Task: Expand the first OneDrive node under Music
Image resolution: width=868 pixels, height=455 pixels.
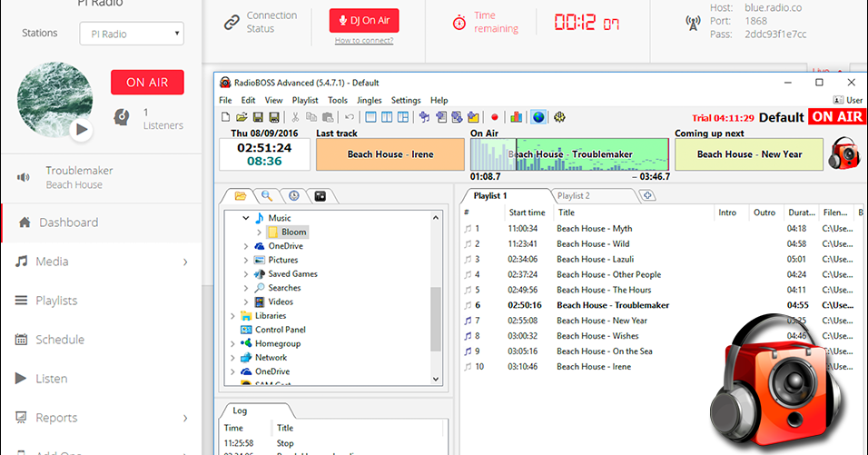Action: pos(246,246)
